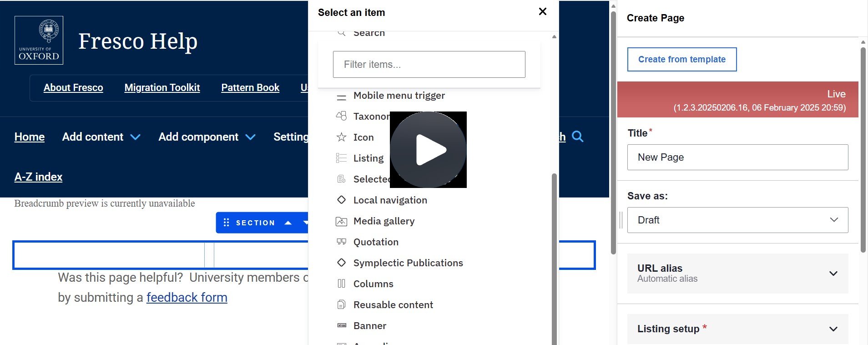Click the Reusable content document icon

click(341, 304)
